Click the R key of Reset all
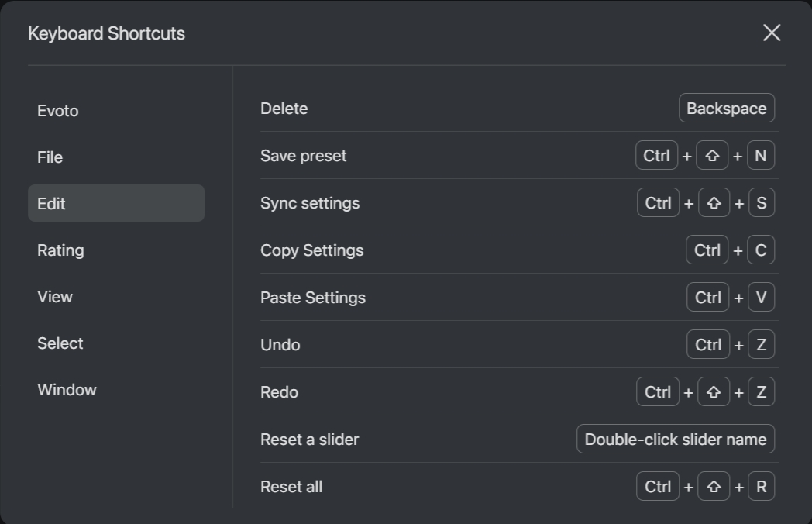812x524 pixels. 761,487
